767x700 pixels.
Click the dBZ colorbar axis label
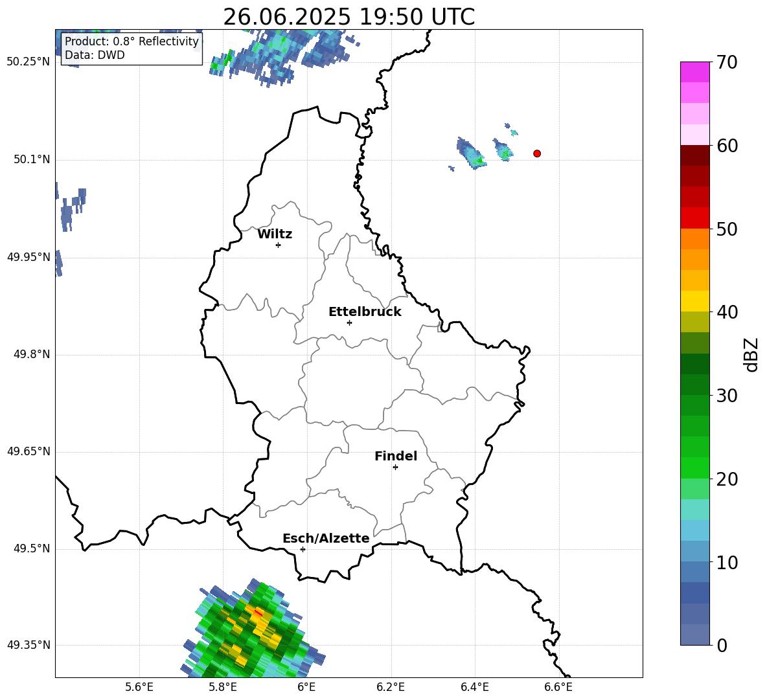point(750,354)
